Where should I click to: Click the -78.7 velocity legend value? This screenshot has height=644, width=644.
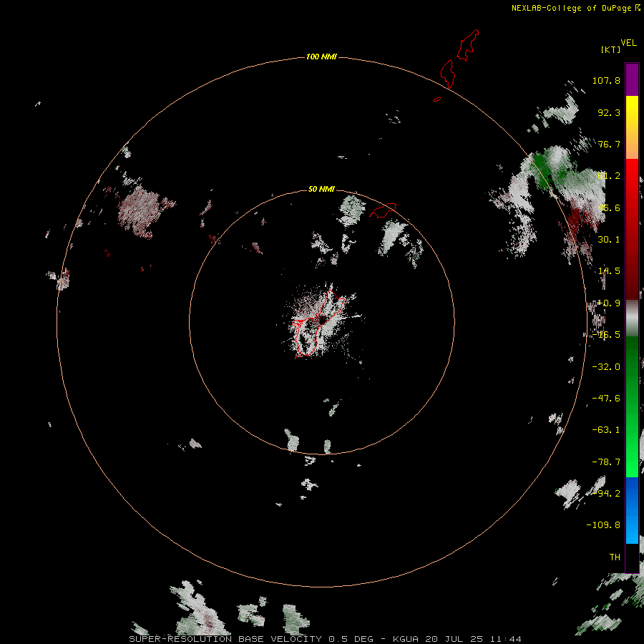coord(606,462)
